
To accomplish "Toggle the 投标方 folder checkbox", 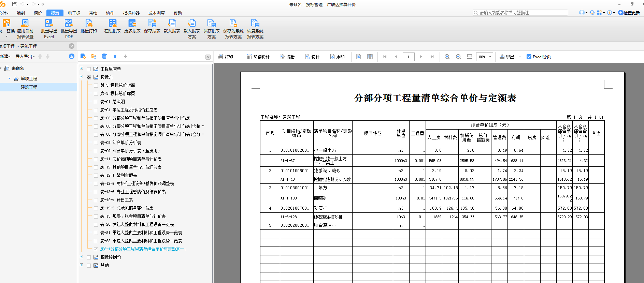I will tap(89, 77).
